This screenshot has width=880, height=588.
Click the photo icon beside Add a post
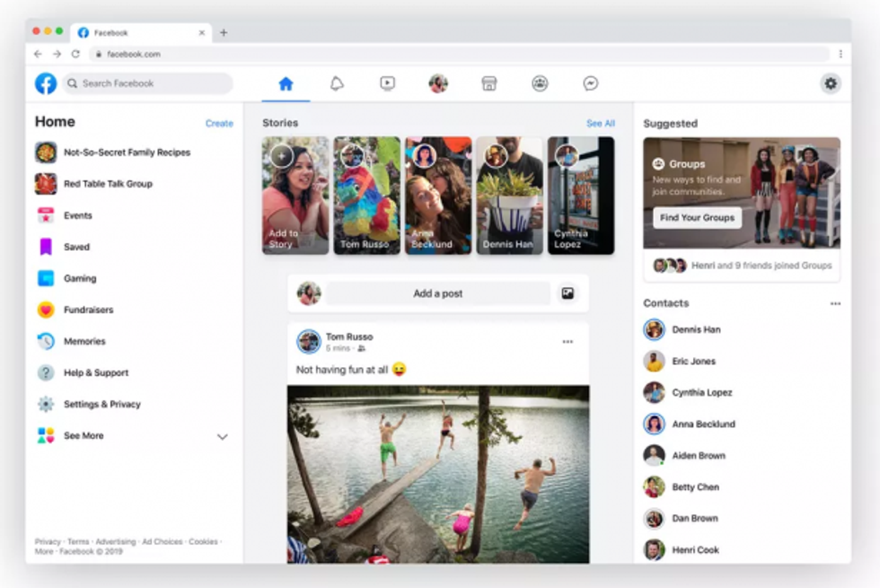coord(568,294)
